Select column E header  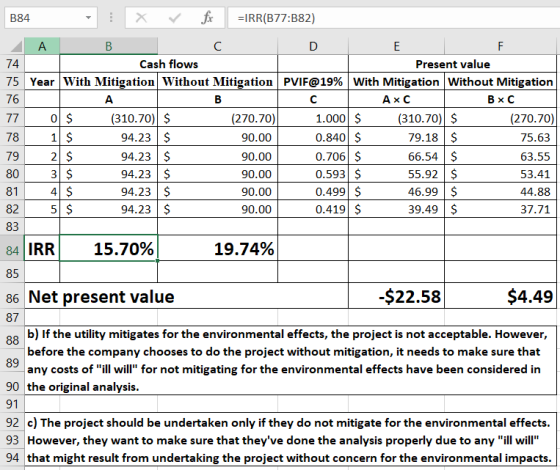click(396, 46)
